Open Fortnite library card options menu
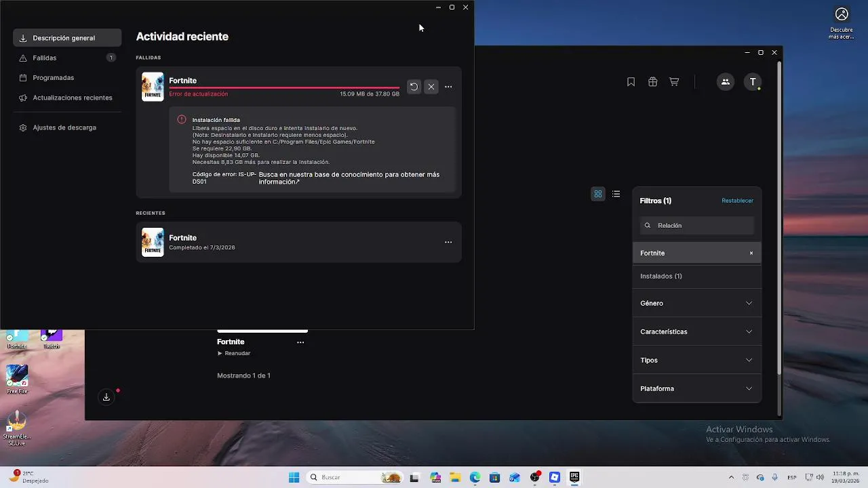Screen dimensions: 868x488 click(x=300, y=342)
